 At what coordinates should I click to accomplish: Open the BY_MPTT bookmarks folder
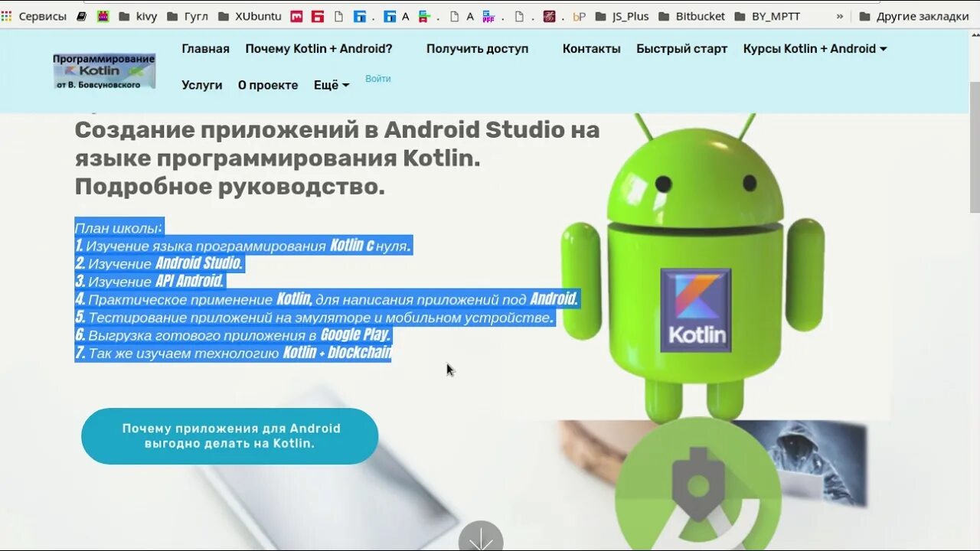tap(767, 16)
